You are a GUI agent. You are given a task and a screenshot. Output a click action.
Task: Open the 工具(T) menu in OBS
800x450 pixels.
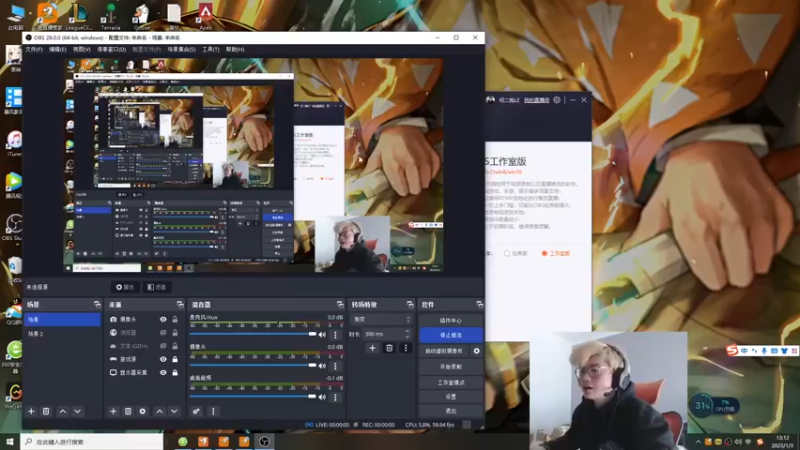(211, 49)
